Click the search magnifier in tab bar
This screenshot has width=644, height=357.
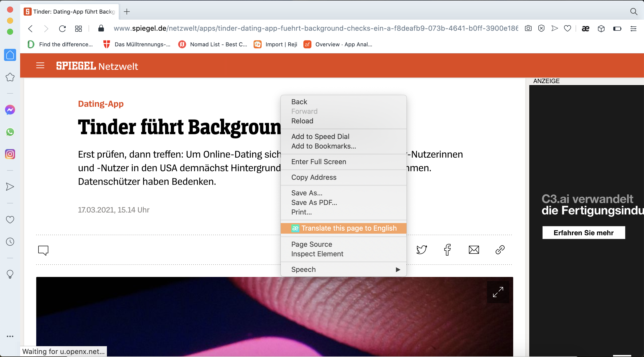click(634, 12)
